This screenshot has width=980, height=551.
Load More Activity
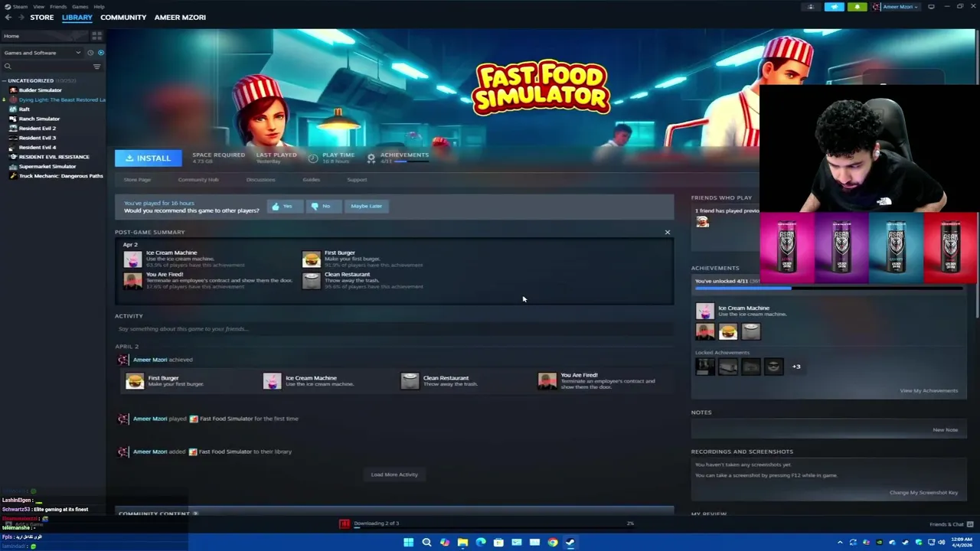point(394,474)
